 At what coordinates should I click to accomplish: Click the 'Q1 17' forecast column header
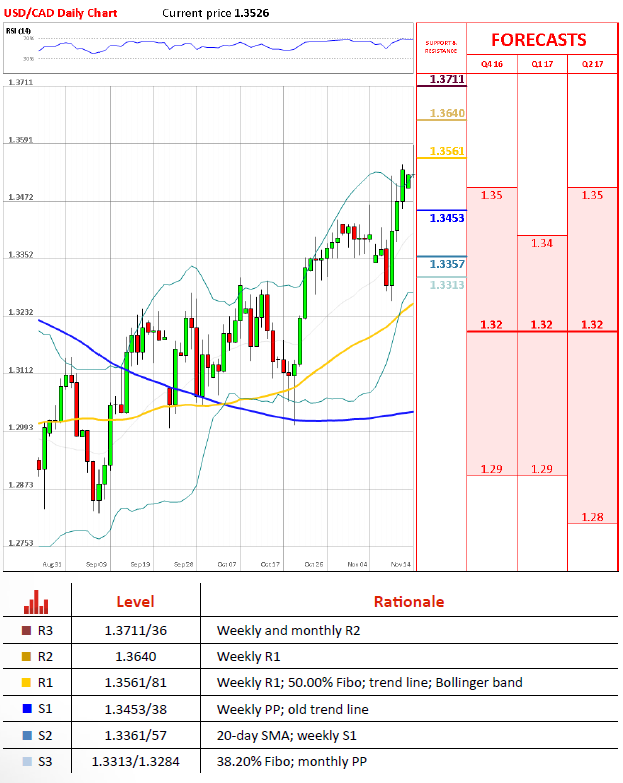pos(542,64)
